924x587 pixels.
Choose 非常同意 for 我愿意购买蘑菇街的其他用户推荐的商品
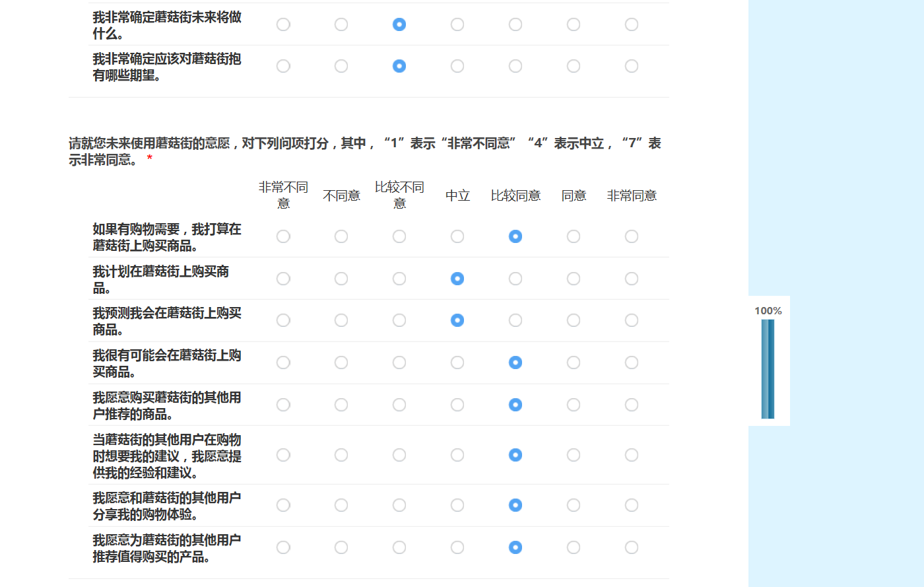(x=632, y=405)
